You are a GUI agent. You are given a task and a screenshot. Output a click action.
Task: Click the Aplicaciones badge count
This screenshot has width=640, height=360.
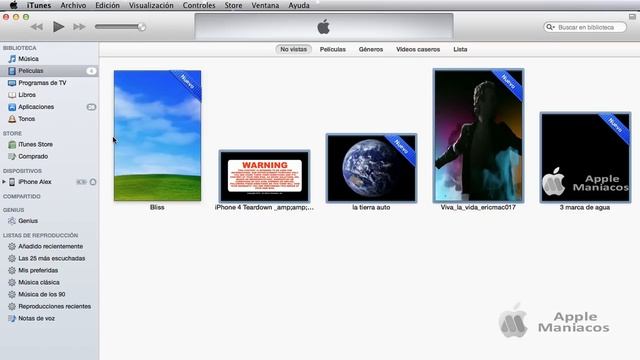coord(91,107)
